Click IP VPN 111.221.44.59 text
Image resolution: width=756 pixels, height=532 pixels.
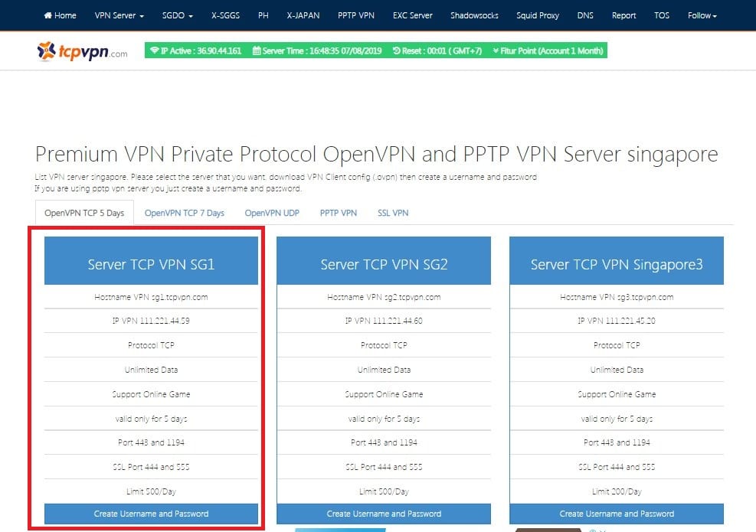click(x=152, y=321)
